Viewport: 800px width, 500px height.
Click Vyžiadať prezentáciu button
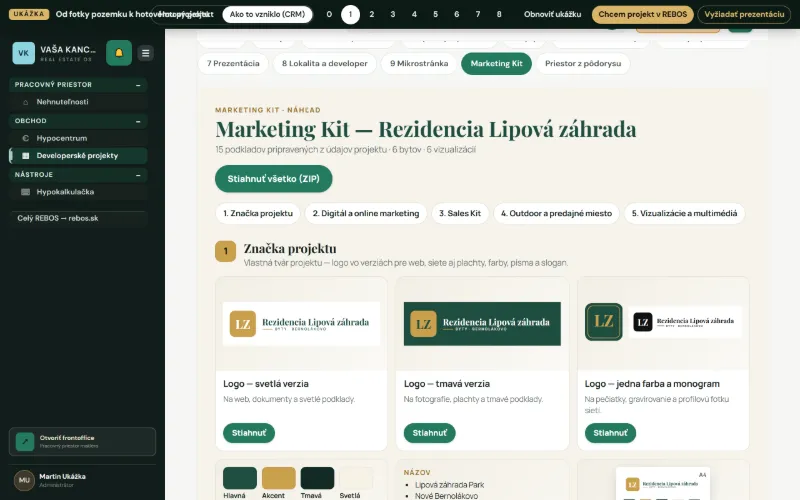[x=744, y=14]
